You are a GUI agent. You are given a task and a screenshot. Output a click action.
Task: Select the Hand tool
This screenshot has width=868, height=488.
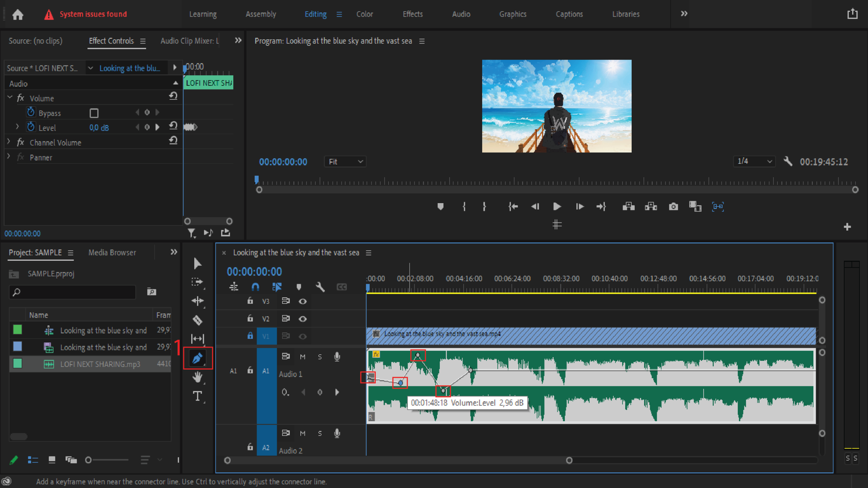[x=197, y=377]
